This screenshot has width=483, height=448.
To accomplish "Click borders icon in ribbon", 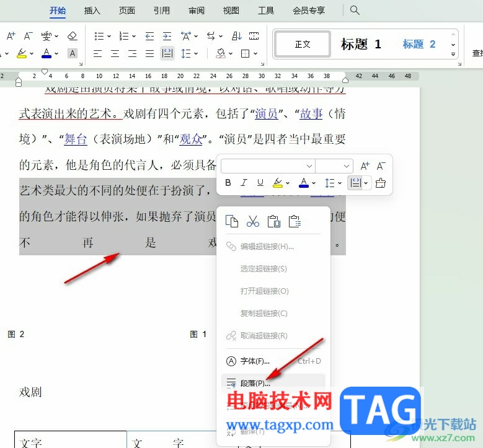I will click(245, 53).
